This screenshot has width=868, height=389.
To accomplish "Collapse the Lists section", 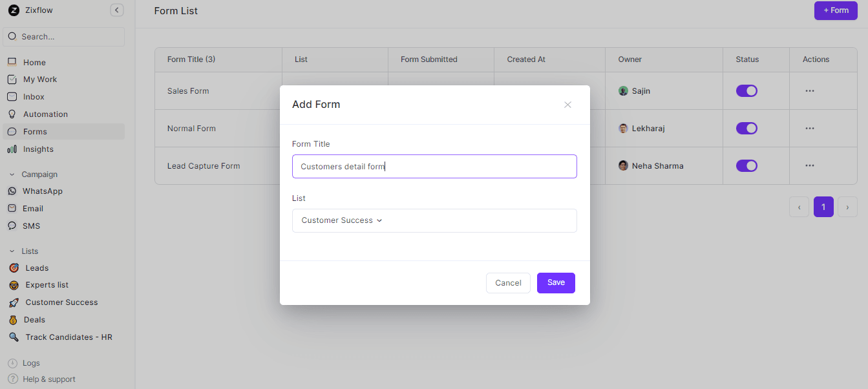I will tap(12, 251).
